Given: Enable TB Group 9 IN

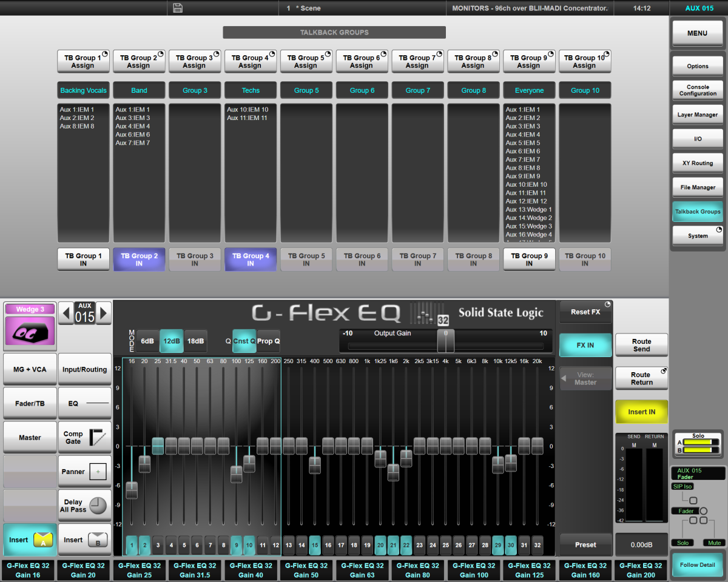Looking at the screenshot, I should pos(529,259).
